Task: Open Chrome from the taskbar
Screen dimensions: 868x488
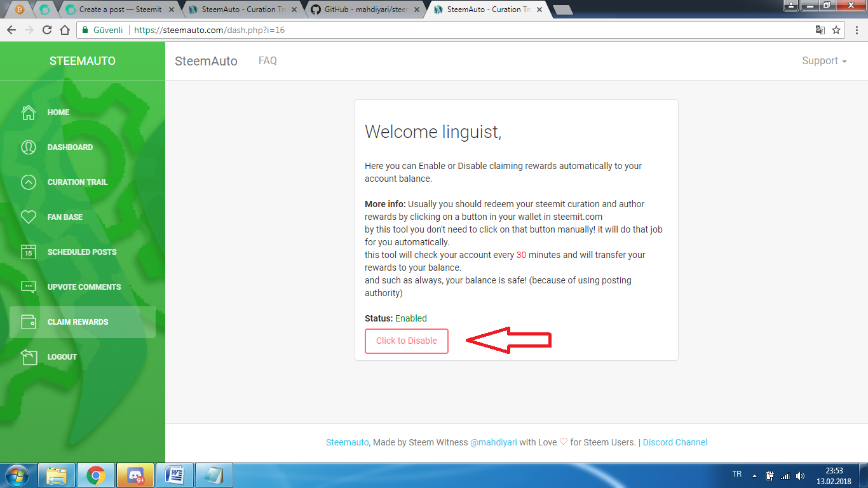Action: point(96,475)
